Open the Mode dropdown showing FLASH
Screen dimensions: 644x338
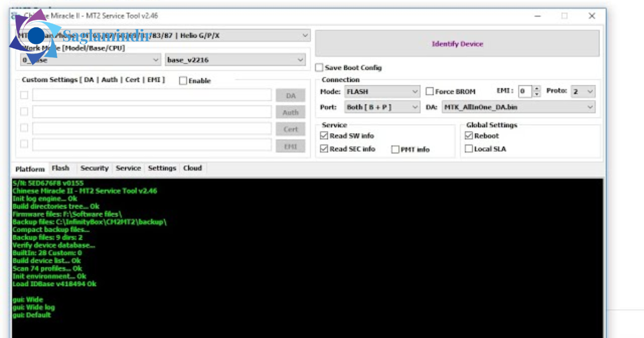point(382,92)
